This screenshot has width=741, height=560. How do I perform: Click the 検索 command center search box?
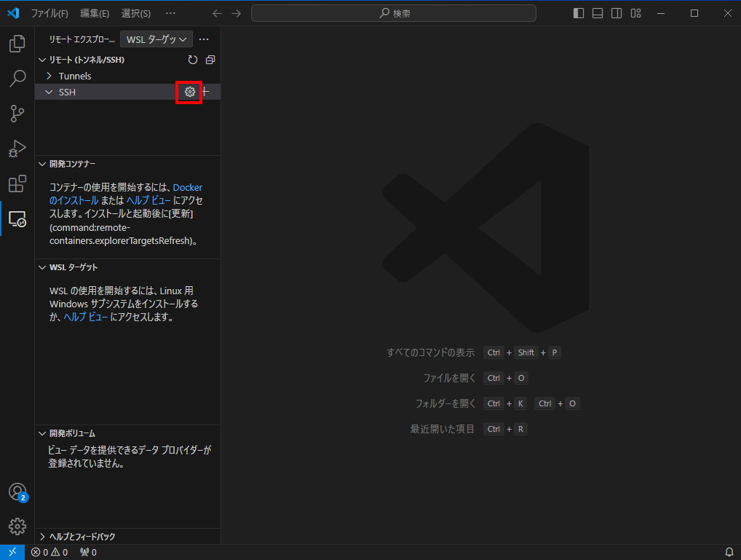pyautogui.click(x=393, y=13)
